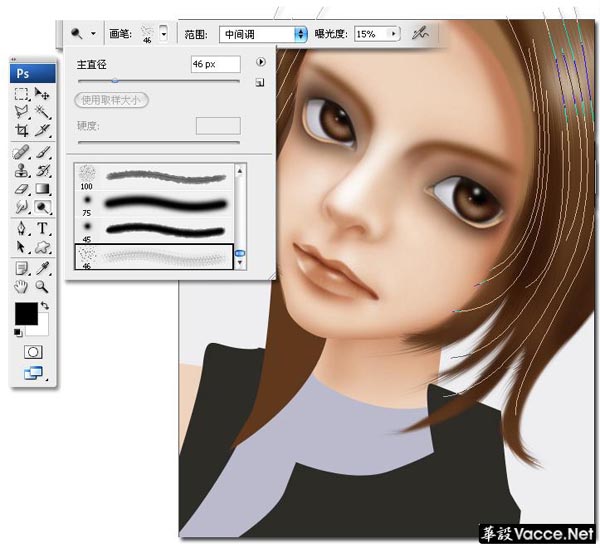Viewport: 600px width, 548px height.
Task: Select the Magic Wand tool
Action: click(42, 112)
